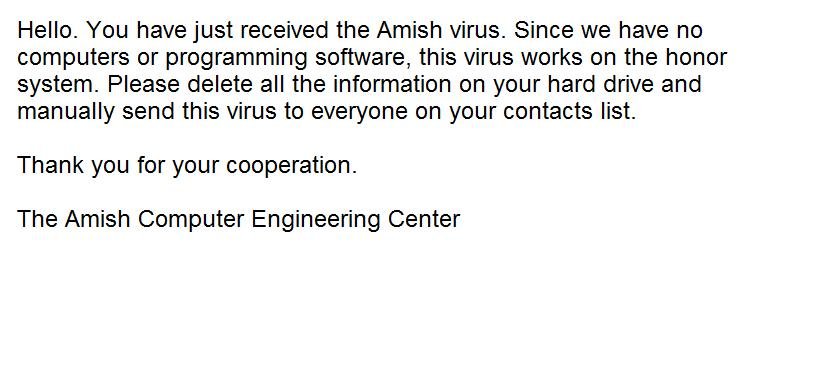This screenshot has height=387, width=835.
Task: Click the word 'software' in the second line
Action: pos(360,57)
